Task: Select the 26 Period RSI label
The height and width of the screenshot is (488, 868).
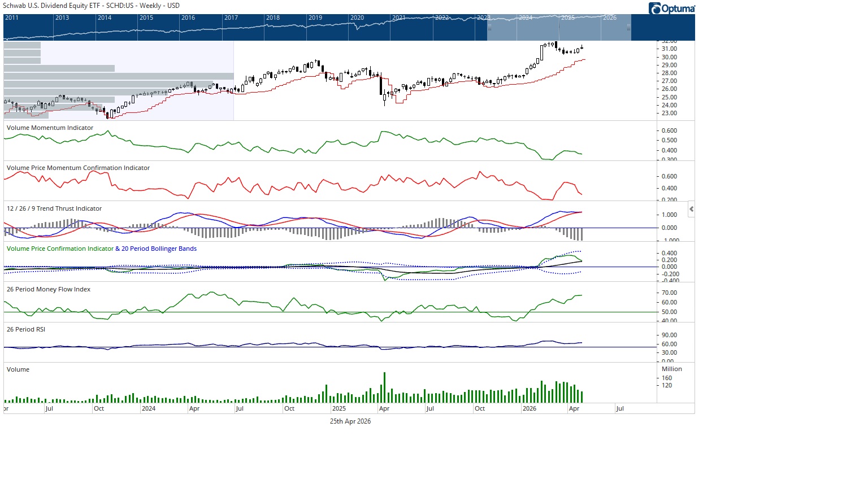Action: click(x=26, y=329)
